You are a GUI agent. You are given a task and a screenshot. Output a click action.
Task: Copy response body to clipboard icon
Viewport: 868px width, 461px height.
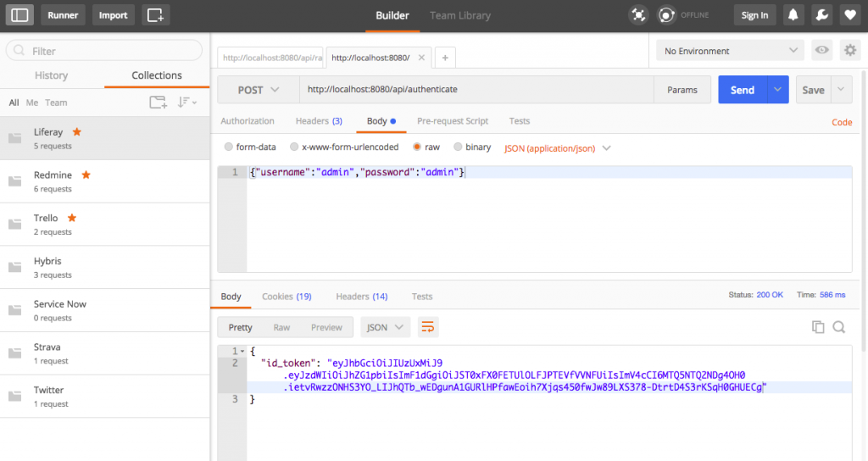pos(818,327)
